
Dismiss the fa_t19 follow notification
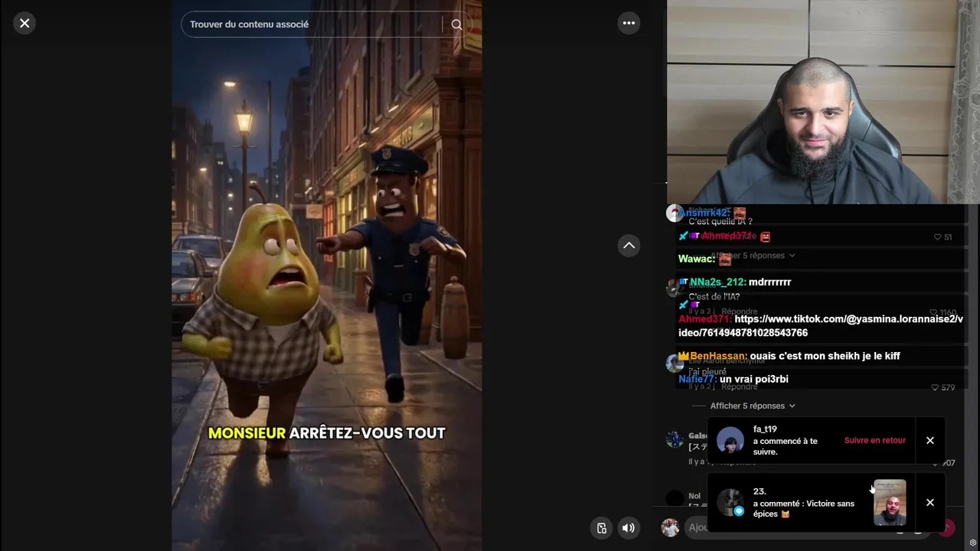coord(930,441)
